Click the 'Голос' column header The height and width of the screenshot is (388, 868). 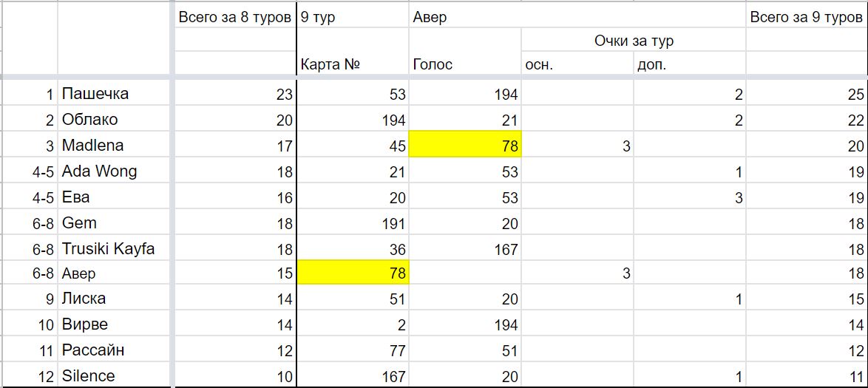pos(465,64)
